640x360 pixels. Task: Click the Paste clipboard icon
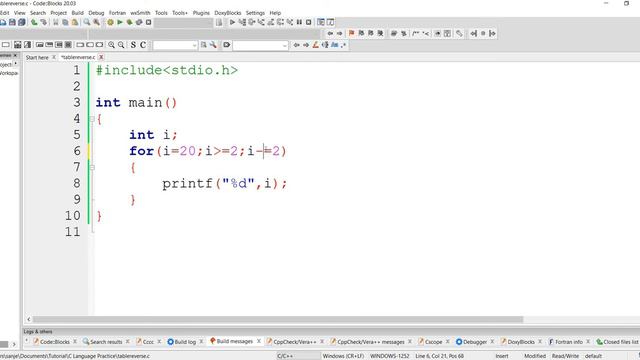75,22
